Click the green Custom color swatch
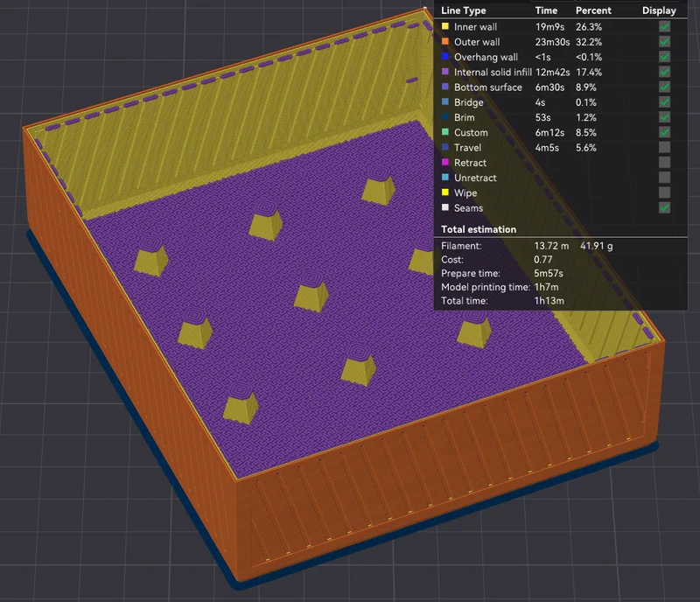The height and width of the screenshot is (602, 700). (x=445, y=132)
